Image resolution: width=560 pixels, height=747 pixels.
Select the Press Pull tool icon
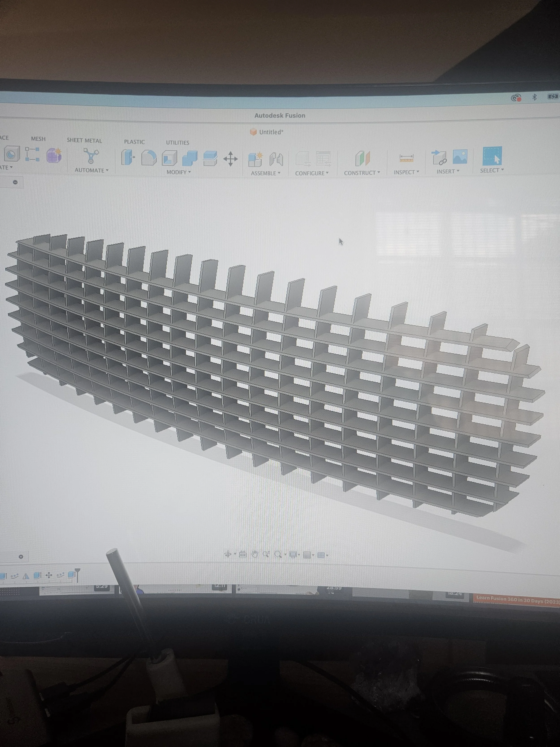[x=128, y=157]
